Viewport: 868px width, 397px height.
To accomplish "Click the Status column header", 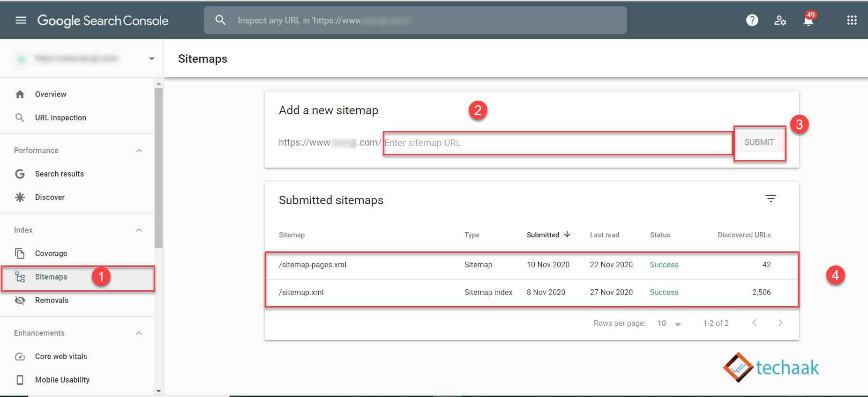I will 660,235.
